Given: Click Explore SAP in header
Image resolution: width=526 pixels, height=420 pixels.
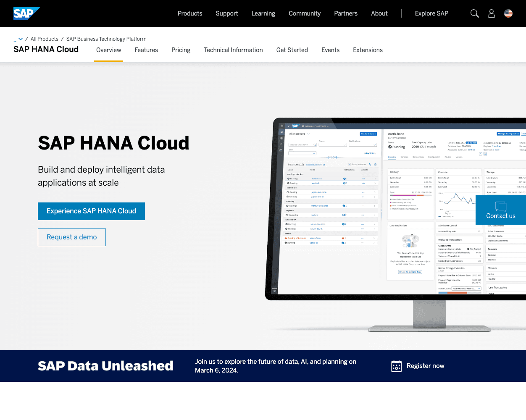Looking at the screenshot, I should tap(431, 13).
